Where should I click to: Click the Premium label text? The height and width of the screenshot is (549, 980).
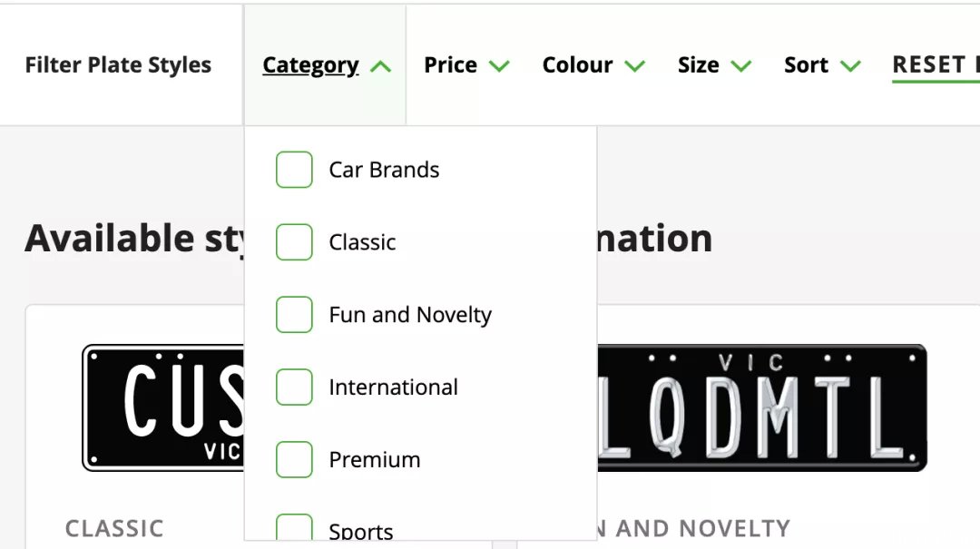375,459
